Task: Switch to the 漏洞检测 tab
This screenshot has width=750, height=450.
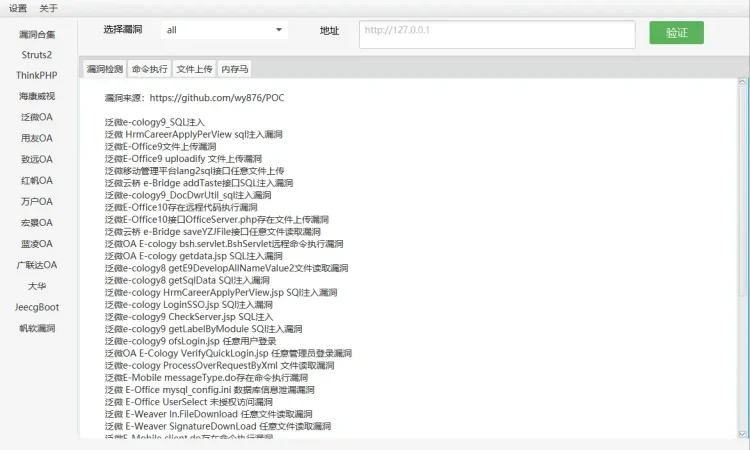Action: 105,69
